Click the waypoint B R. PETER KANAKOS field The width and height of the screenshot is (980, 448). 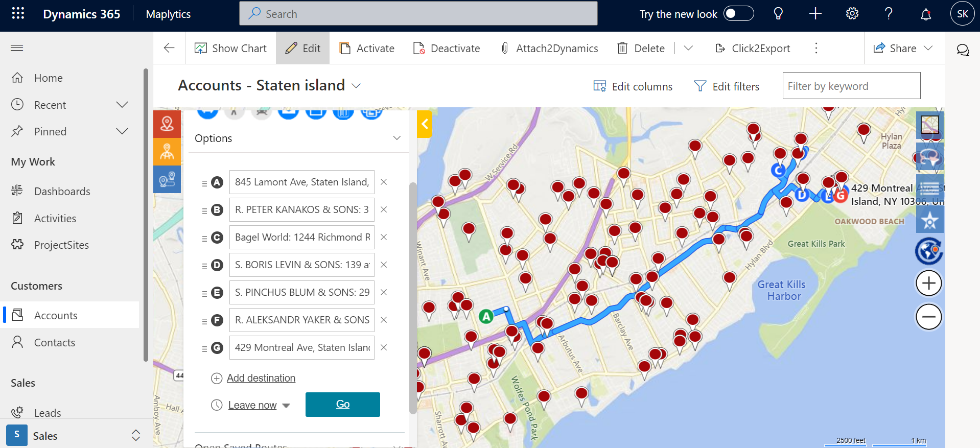(x=302, y=209)
